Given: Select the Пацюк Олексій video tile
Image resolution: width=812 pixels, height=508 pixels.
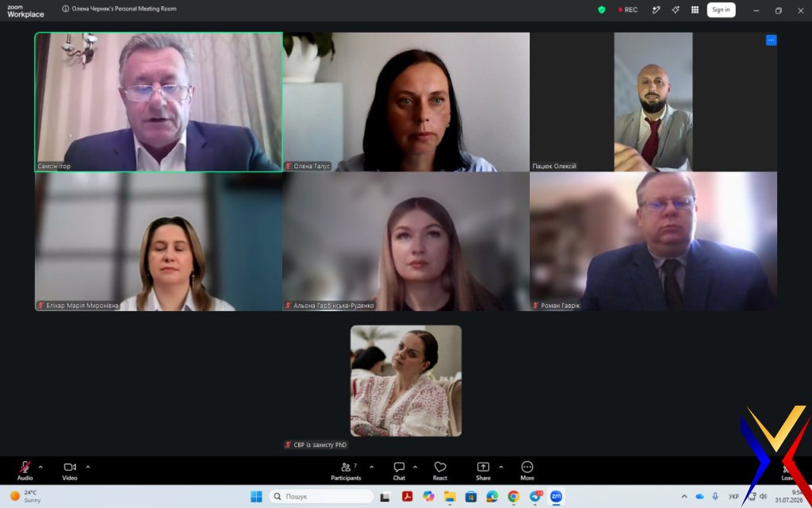Looking at the screenshot, I should point(653,102).
